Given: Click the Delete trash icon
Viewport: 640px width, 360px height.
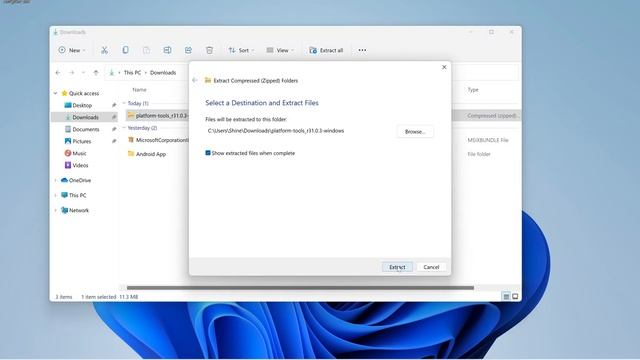Looking at the screenshot, I should tap(209, 50).
